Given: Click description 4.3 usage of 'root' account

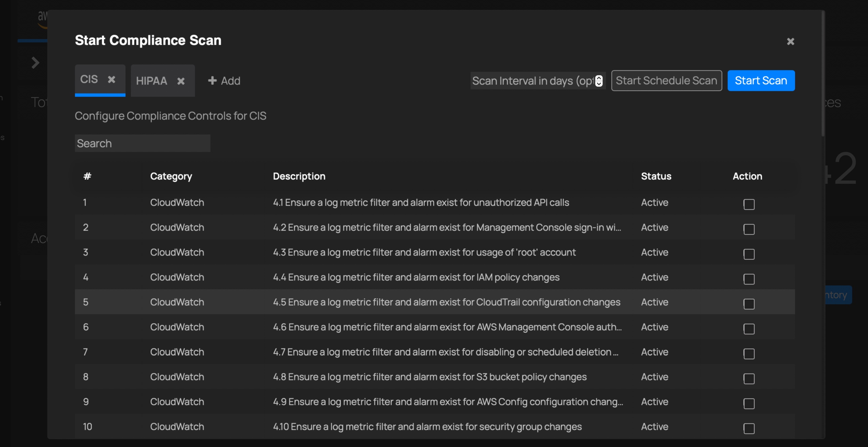Looking at the screenshot, I should 424,252.
